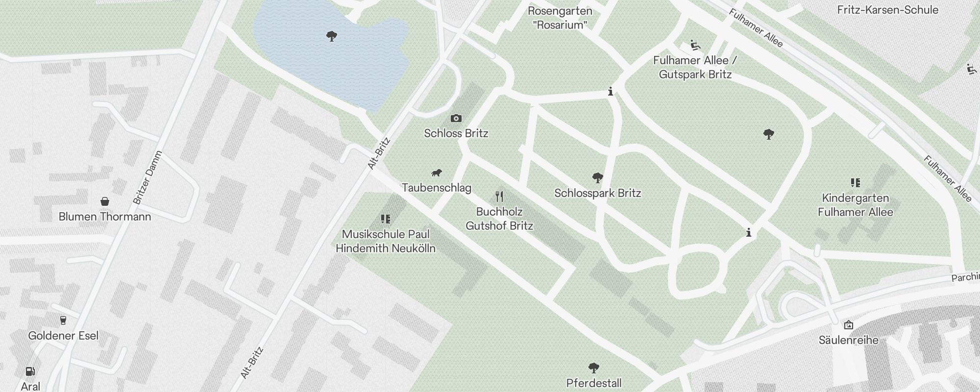Click the camera icon above Schloss Britz
980x392 pixels.
pyautogui.click(x=456, y=118)
